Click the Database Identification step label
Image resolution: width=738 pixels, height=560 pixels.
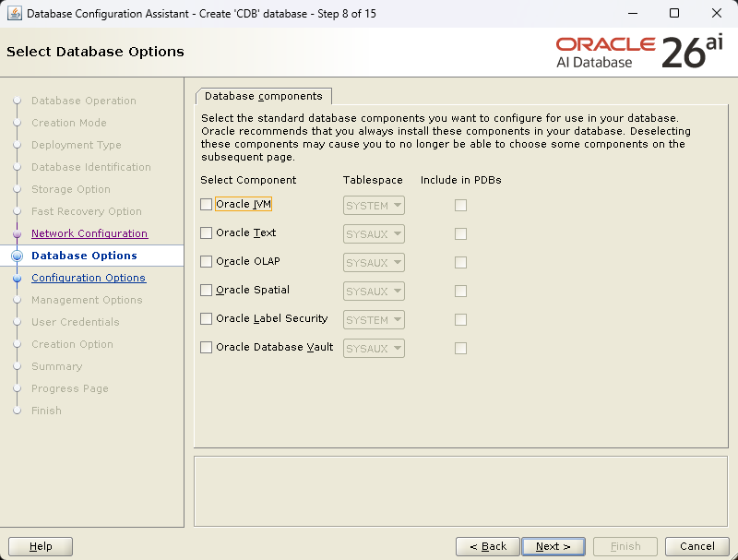click(90, 167)
